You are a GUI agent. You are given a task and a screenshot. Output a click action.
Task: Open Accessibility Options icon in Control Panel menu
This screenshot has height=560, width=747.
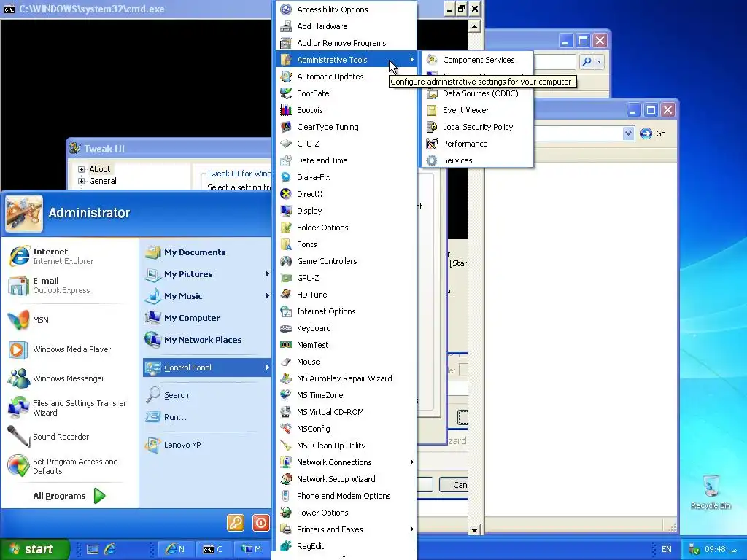point(286,9)
